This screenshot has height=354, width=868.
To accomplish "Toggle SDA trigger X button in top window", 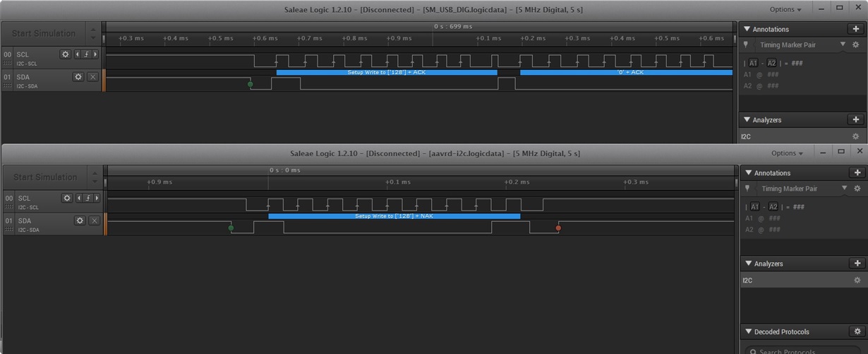I will (92, 76).
